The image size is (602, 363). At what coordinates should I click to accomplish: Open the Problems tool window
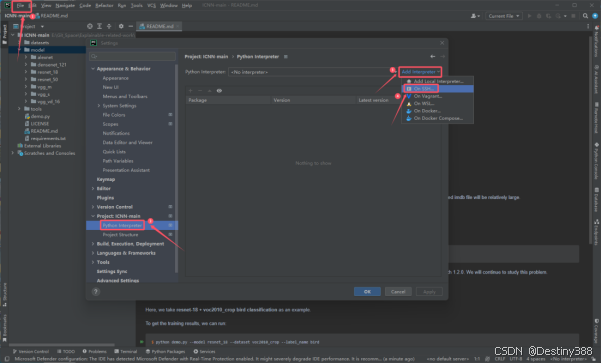(94, 351)
